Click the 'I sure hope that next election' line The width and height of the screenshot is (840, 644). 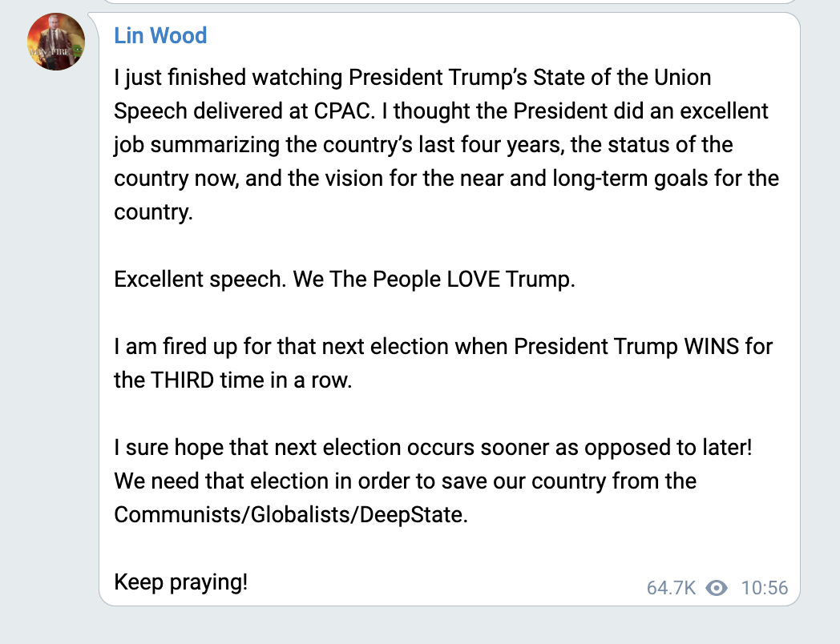(x=433, y=448)
